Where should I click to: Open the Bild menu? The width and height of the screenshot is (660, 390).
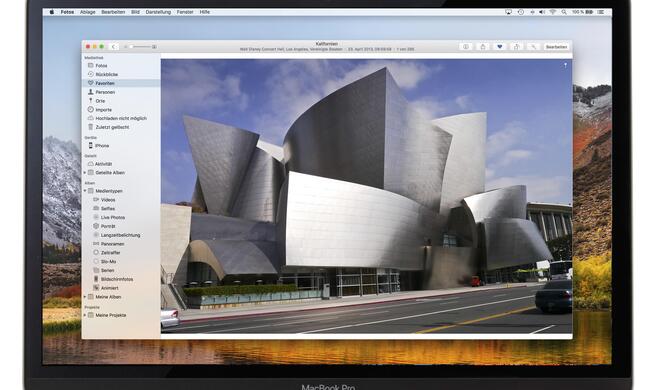coord(135,12)
